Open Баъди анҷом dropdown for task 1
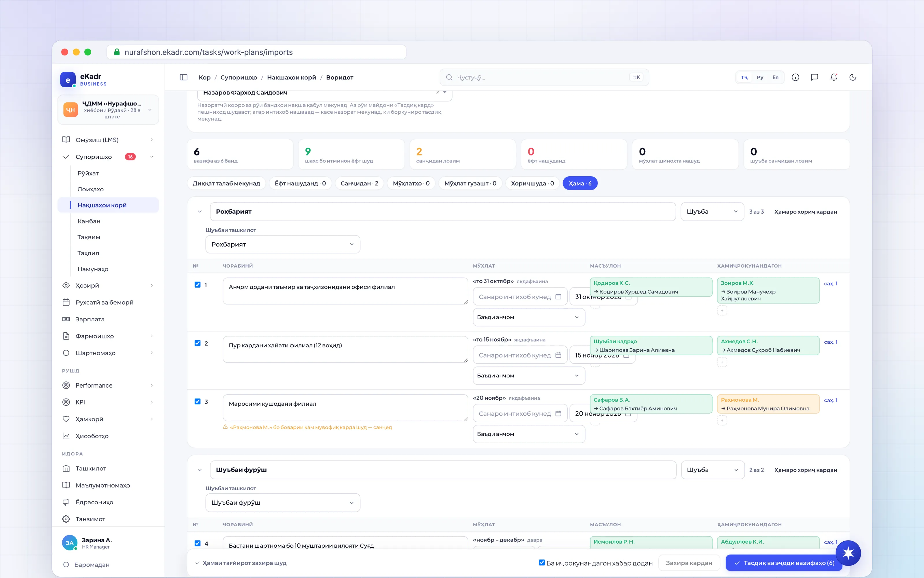Viewport: 924px width, 578px height. (x=529, y=317)
